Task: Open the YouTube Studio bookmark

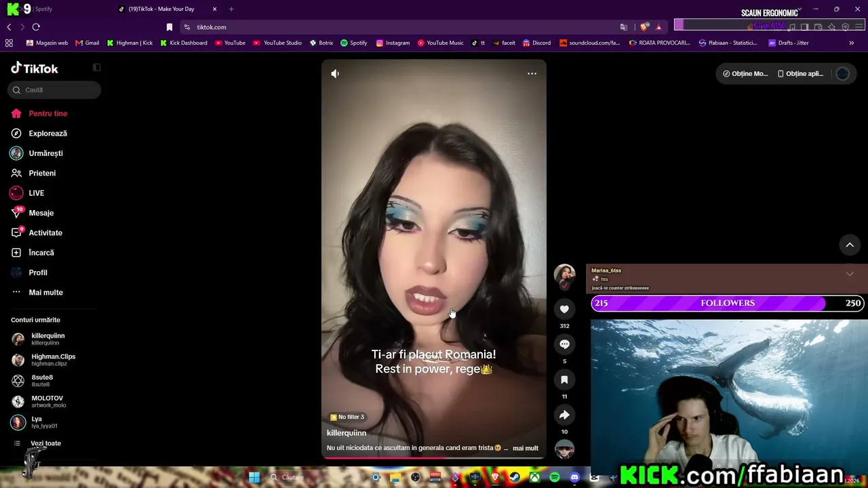Action: click(x=277, y=43)
